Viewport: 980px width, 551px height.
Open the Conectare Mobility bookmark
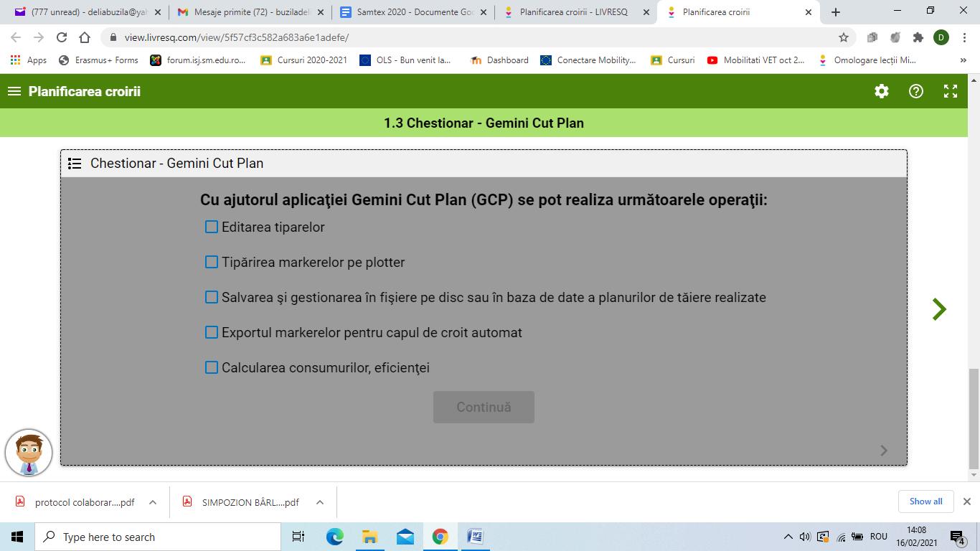tap(588, 60)
